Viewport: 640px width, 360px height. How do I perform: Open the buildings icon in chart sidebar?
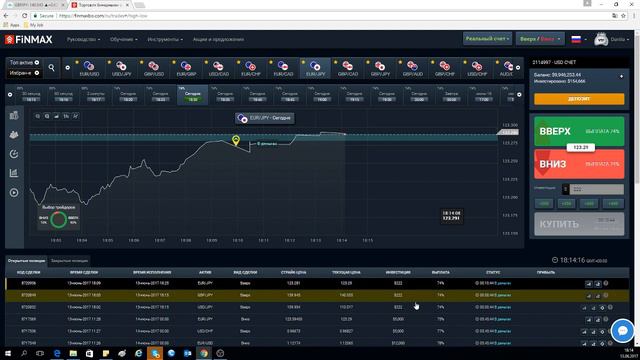tap(14, 115)
